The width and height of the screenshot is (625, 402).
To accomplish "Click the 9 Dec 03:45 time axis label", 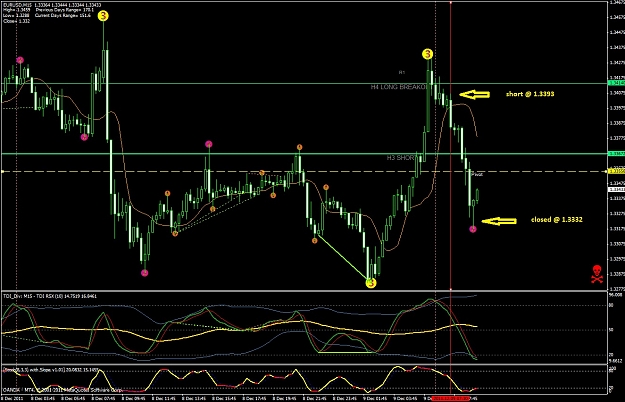I will coord(405,398).
